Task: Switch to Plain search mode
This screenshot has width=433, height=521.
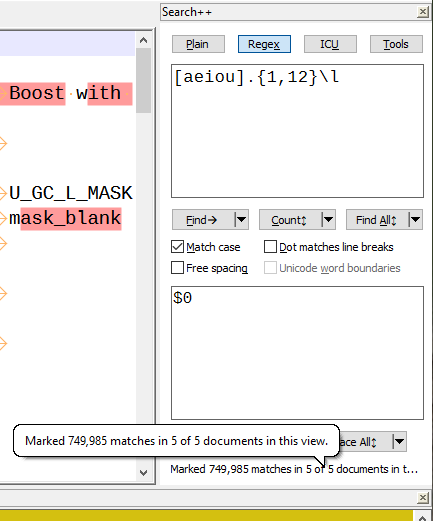Action: point(198,44)
